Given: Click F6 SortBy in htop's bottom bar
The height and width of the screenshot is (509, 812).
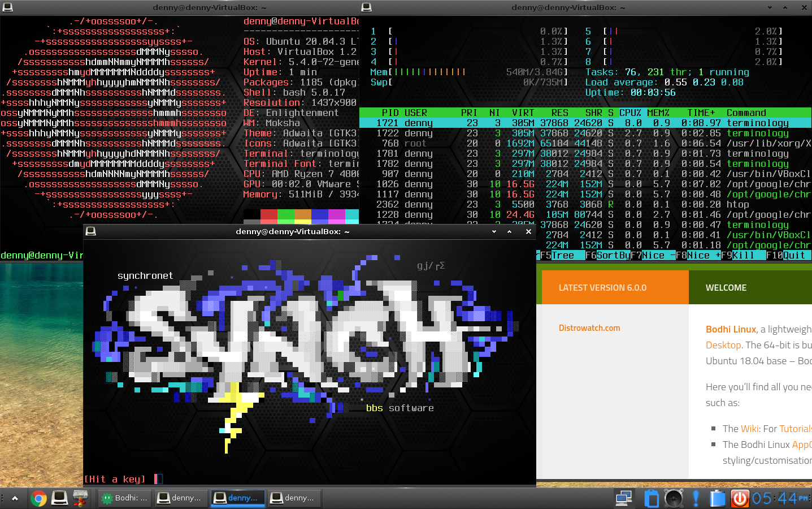Looking at the screenshot, I should coord(607,256).
